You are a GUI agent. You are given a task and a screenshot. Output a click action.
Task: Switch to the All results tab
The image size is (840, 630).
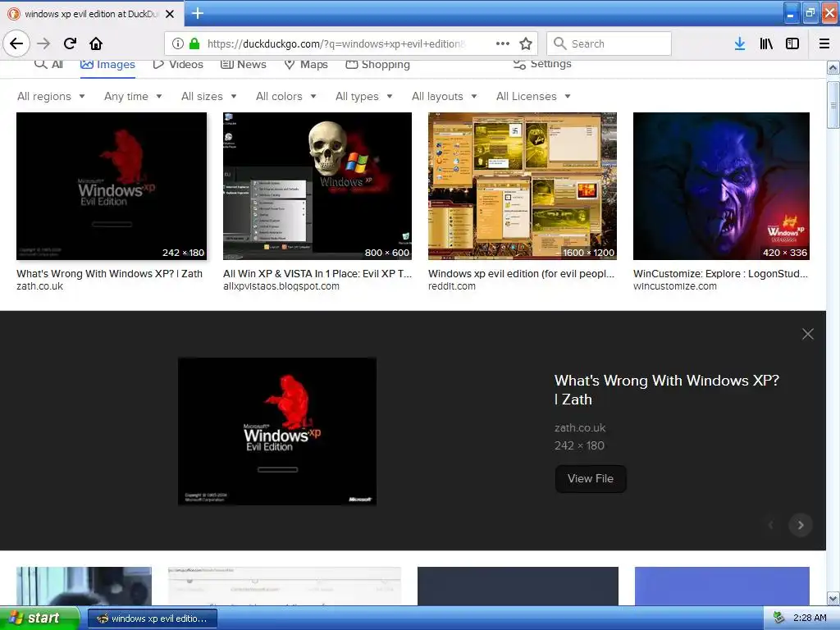click(48, 64)
